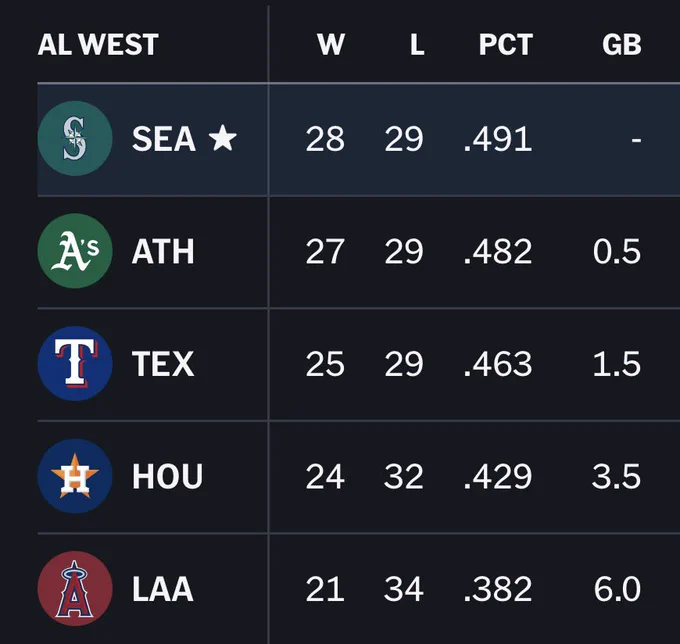Image resolution: width=680 pixels, height=644 pixels.
Task: Toggle the favorite star beside SEA
Action: coord(222,138)
